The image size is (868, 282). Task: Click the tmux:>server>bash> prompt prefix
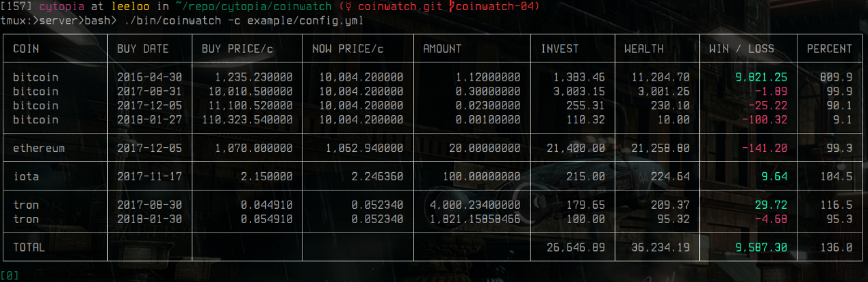[59, 21]
